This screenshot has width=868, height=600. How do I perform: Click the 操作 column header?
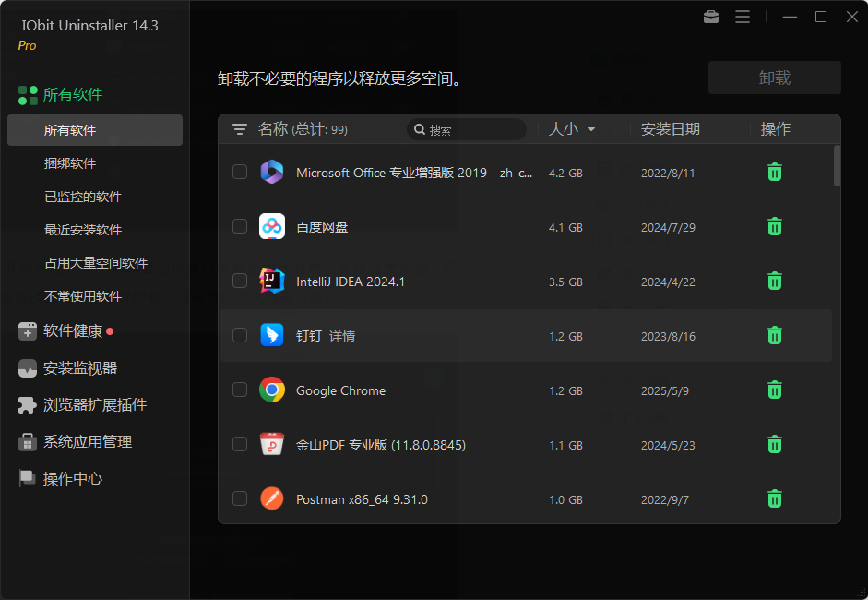coord(775,129)
